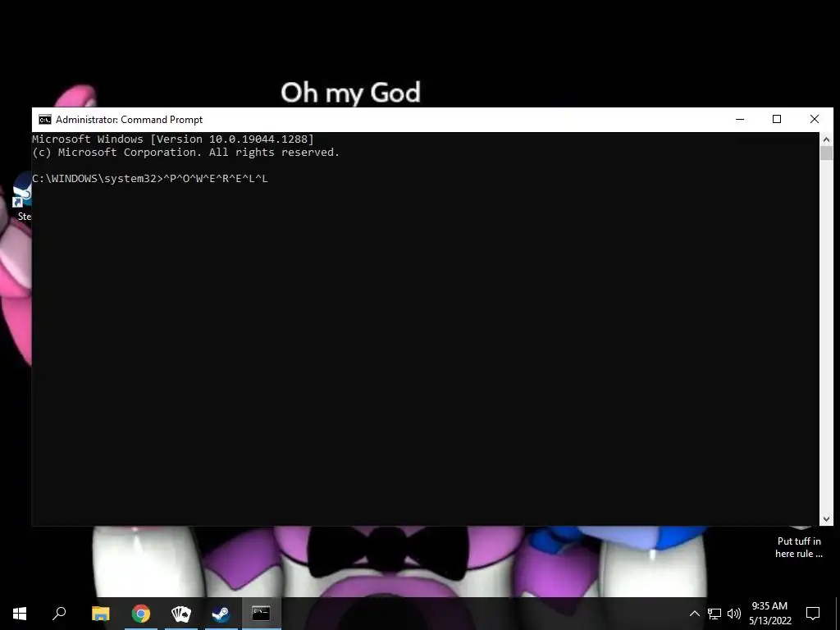Screen dimensions: 840x630
Task: Click the C:\WINDOWS\system32> prompt path
Action: [97, 179]
